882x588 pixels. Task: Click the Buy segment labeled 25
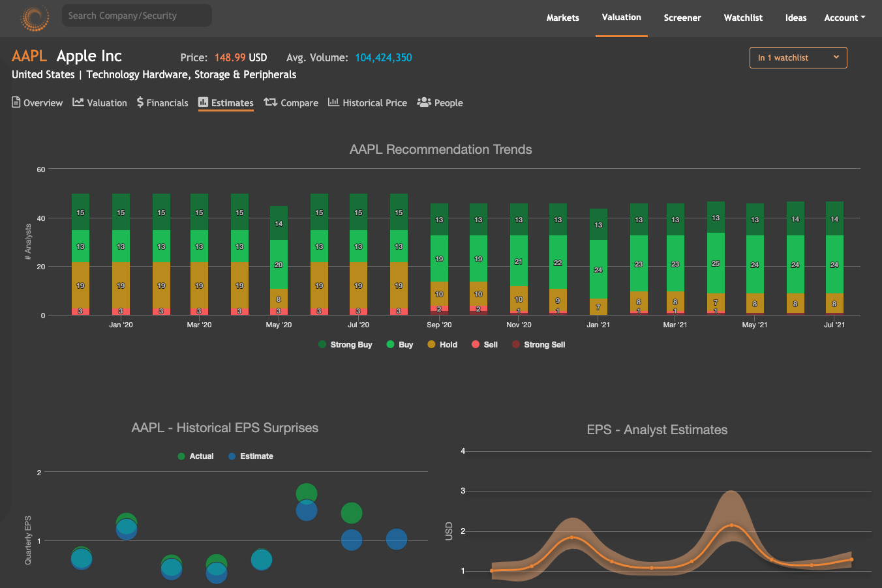click(x=716, y=263)
